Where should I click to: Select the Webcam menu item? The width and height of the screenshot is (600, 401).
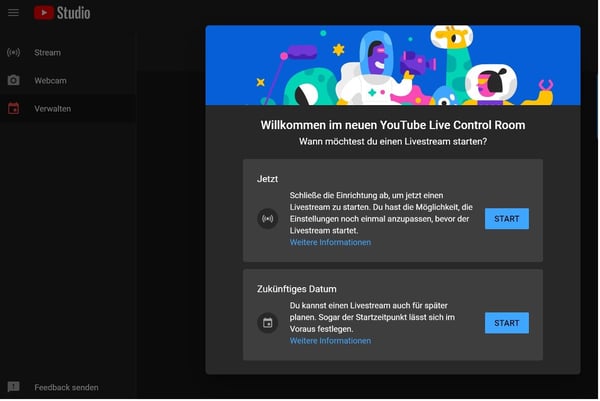point(68,80)
